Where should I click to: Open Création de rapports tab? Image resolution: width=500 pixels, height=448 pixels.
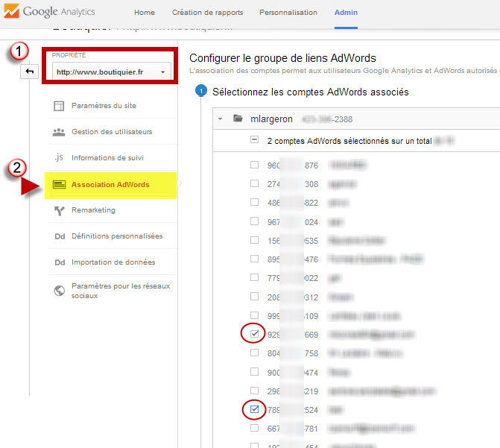tap(208, 13)
